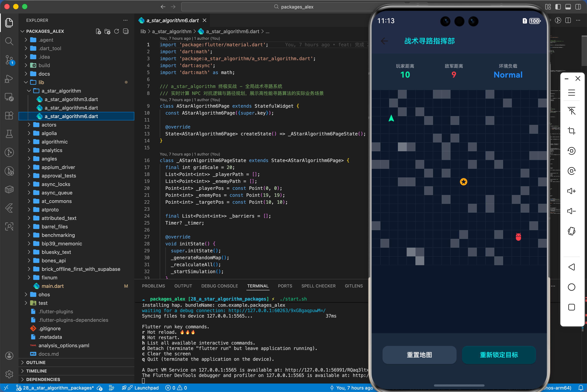Toggle secondary sidebar layout button

578,7
